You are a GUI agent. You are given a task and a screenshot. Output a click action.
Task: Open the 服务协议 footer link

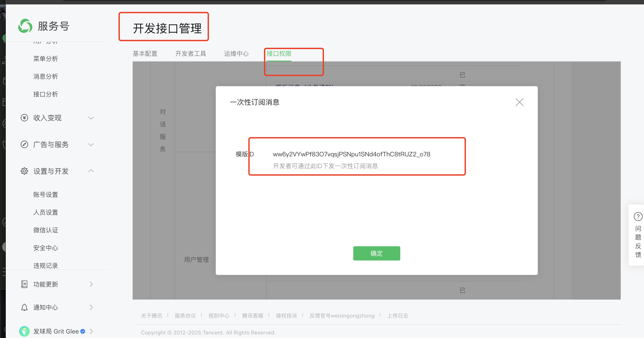[185, 316]
